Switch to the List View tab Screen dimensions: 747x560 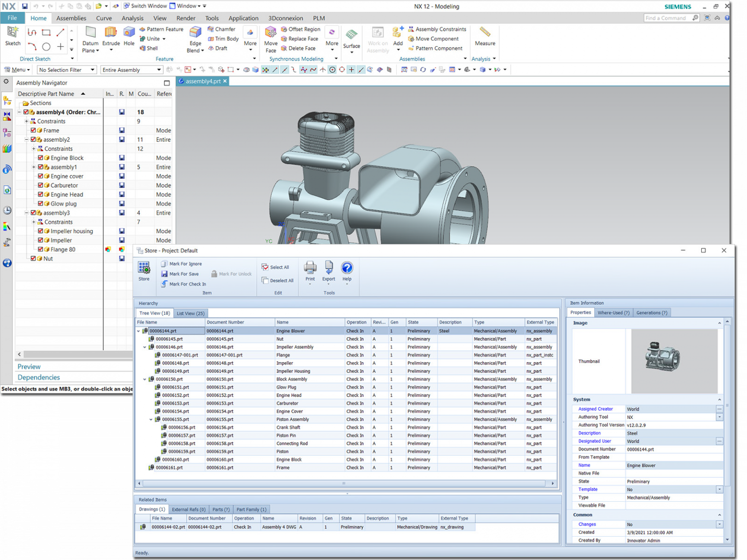point(190,313)
